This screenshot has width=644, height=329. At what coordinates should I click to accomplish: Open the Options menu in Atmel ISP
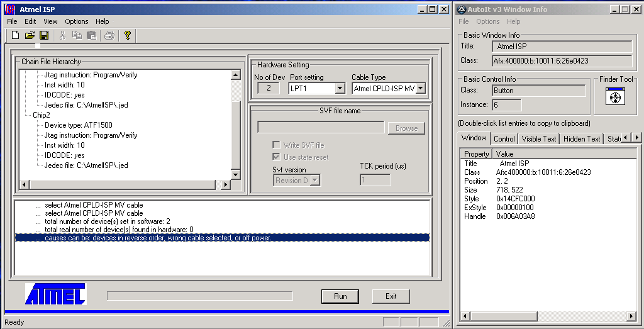coord(76,21)
